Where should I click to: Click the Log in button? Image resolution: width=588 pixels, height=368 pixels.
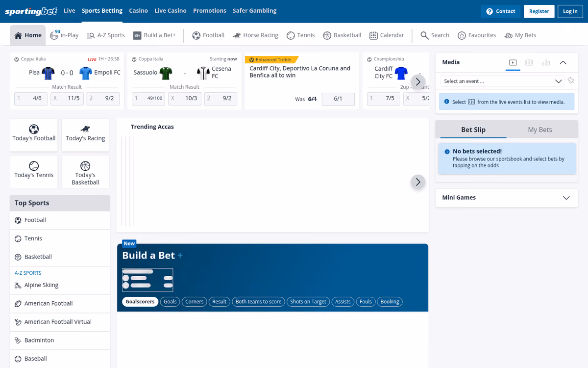coord(570,11)
